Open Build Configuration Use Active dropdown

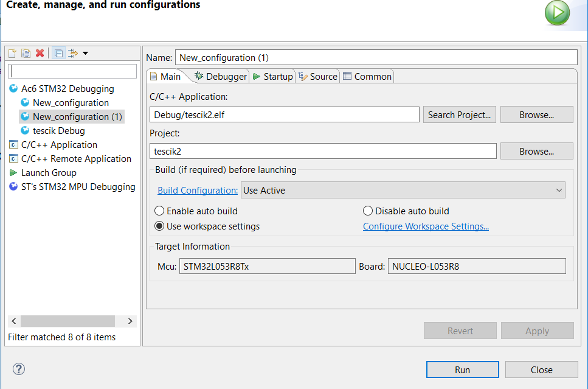(x=403, y=190)
